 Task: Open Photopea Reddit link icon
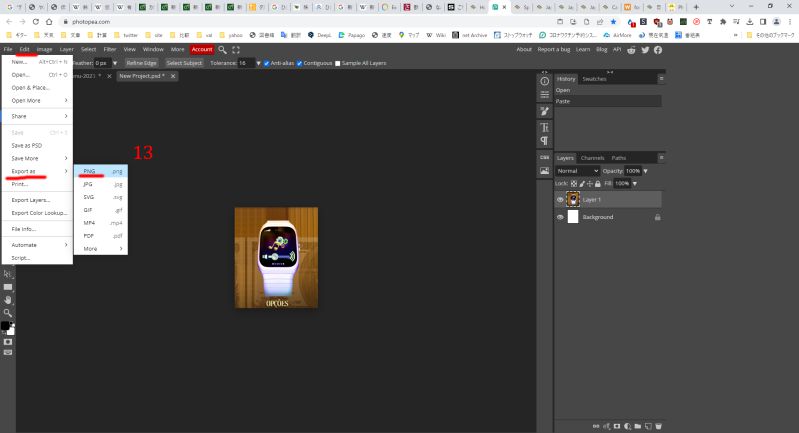631,50
